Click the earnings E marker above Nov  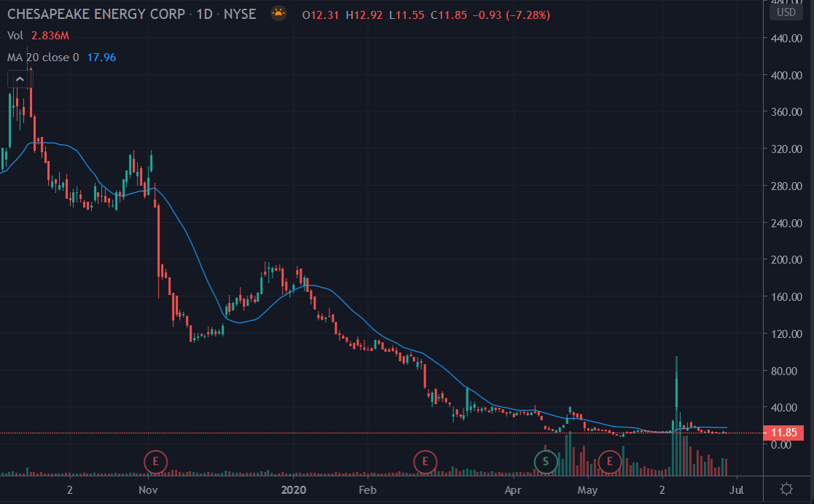pos(155,461)
